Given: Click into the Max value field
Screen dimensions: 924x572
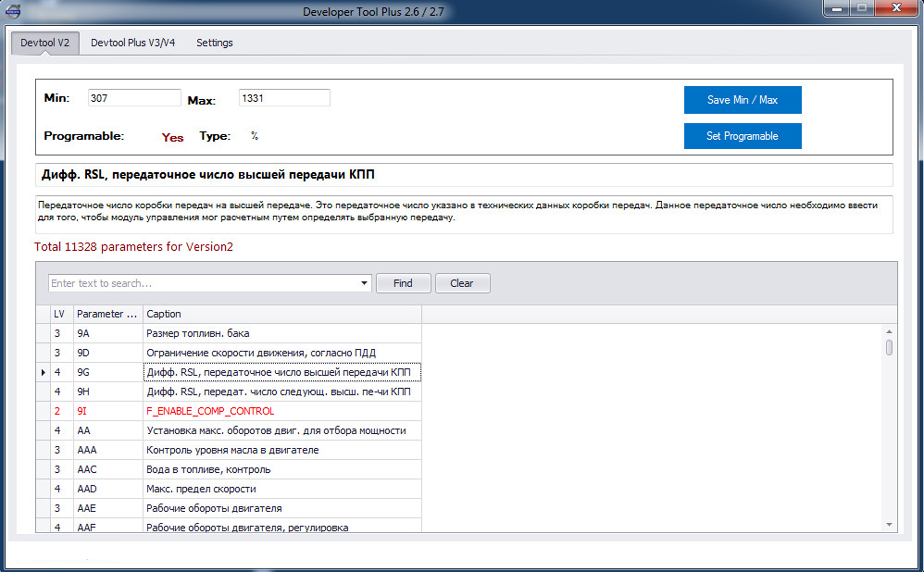Looking at the screenshot, I should click(x=284, y=98).
